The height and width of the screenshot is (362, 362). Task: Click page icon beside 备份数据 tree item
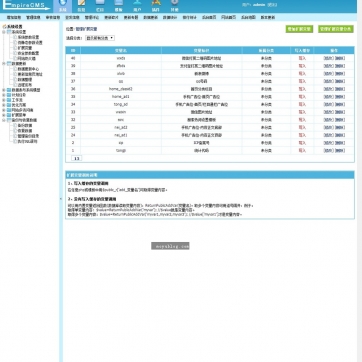tap(15, 125)
